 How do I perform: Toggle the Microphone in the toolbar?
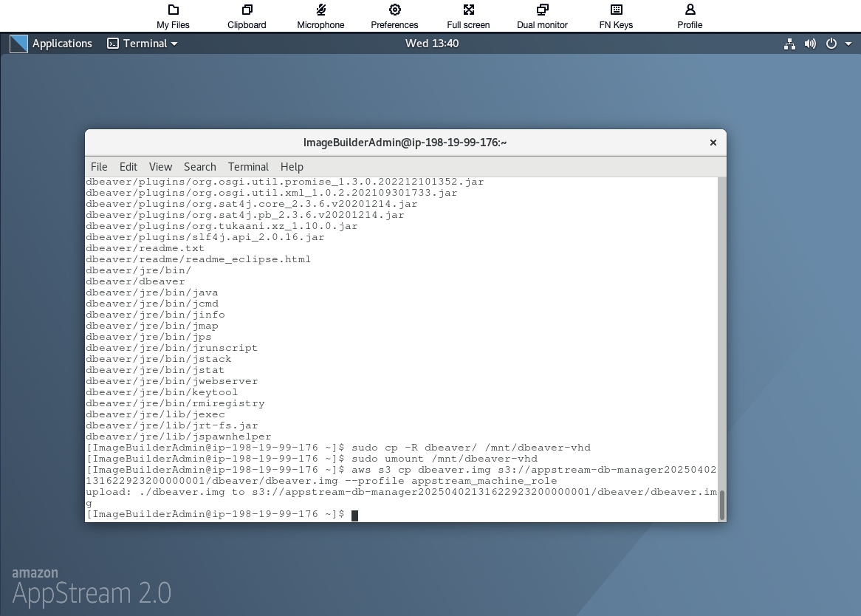point(320,15)
